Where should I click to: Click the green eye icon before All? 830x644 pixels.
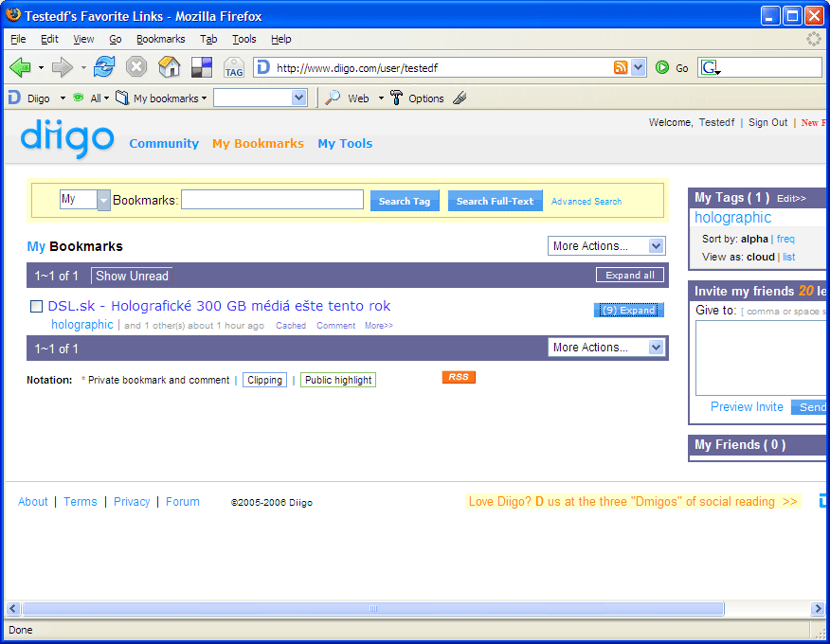click(79, 98)
